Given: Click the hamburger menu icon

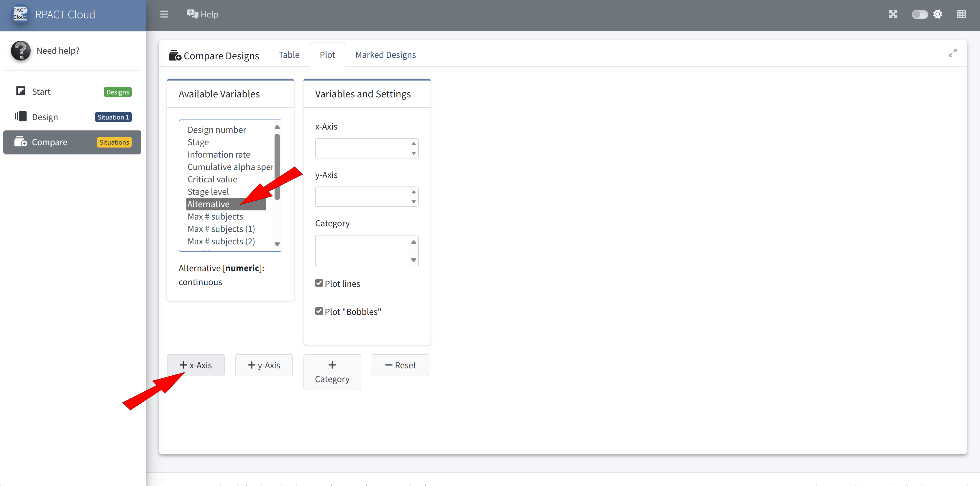Looking at the screenshot, I should [164, 14].
